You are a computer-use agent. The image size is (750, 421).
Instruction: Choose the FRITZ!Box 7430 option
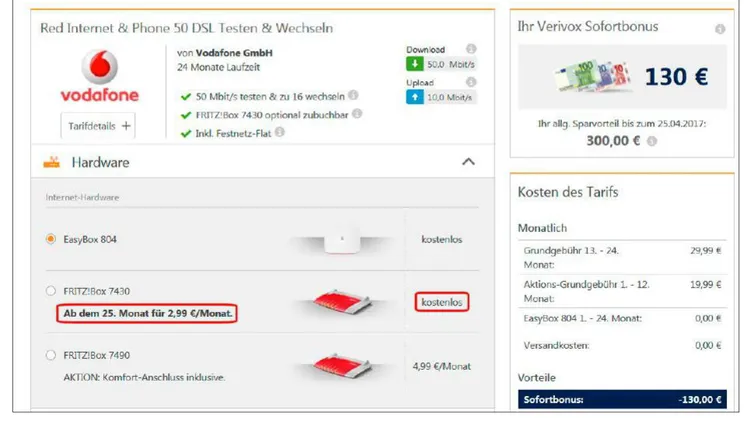tap(51, 291)
